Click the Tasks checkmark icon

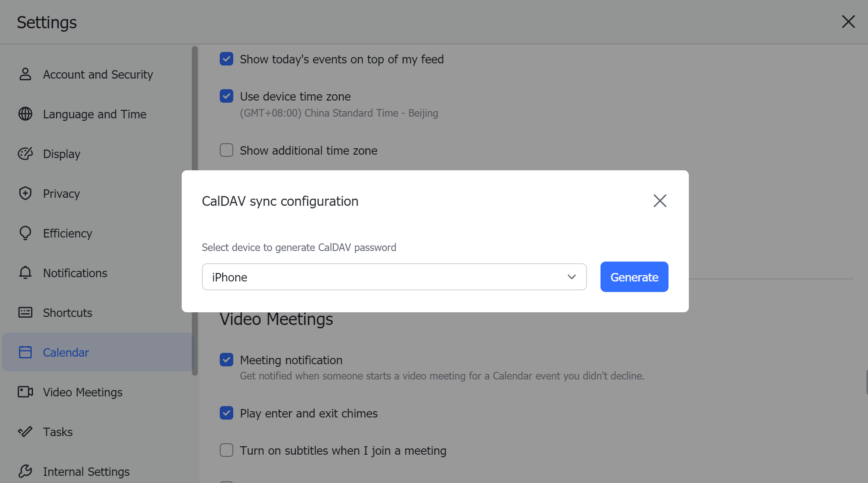click(x=25, y=432)
